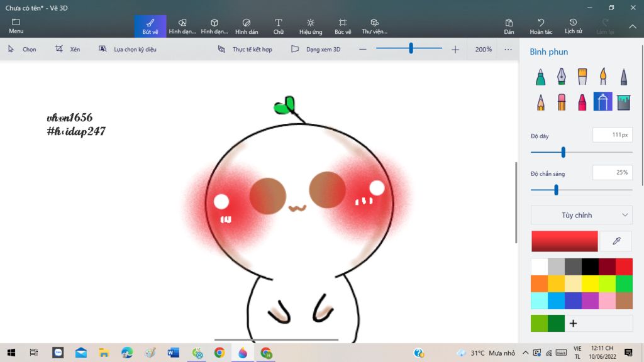This screenshot has height=362, width=644.
Task: Open the Mail app in taskbar
Action: pos(81,353)
